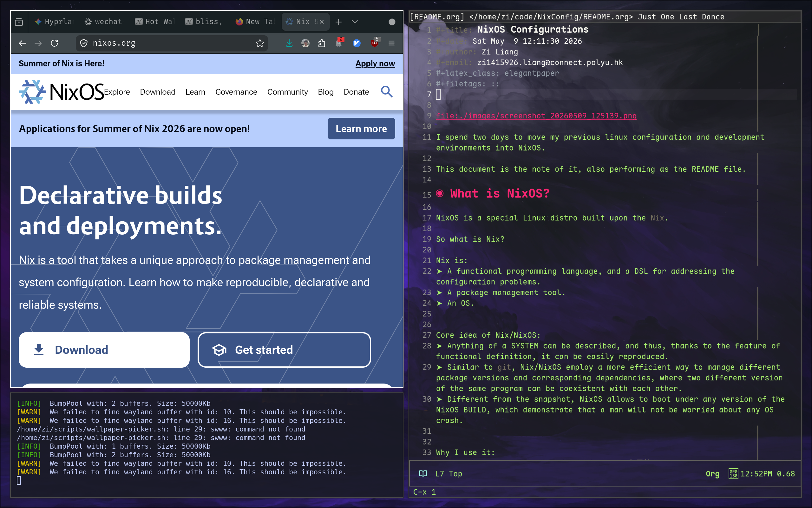
Task: Click the book icon in the Emacs modeline
Action: pos(423,474)
